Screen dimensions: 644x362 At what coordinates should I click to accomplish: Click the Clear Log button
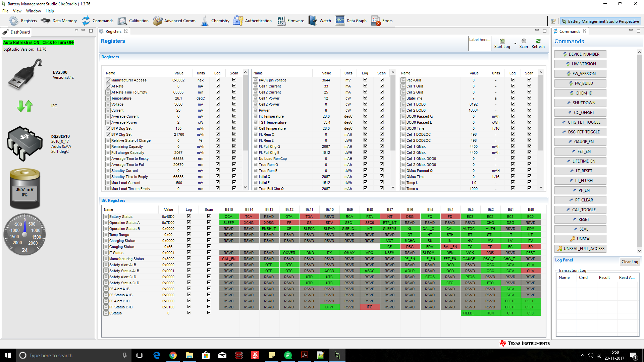[630, 262]
